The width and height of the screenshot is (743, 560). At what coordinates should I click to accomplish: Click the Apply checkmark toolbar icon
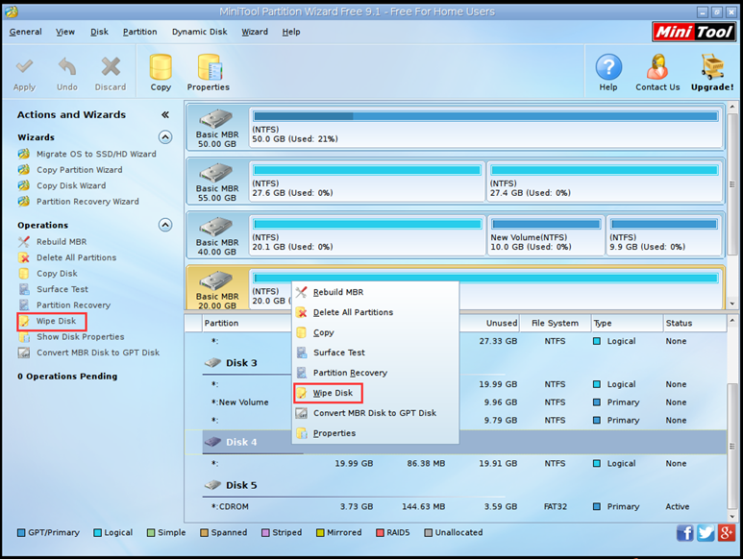[24, 66]
